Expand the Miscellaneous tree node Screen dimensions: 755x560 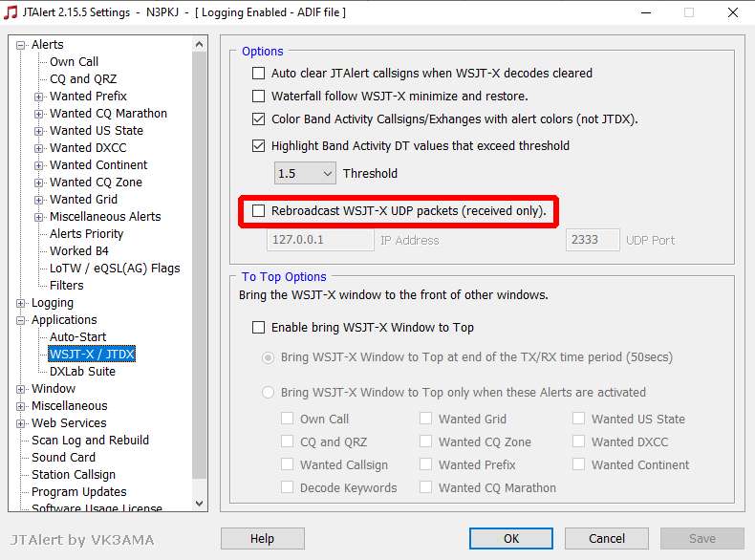20,406
